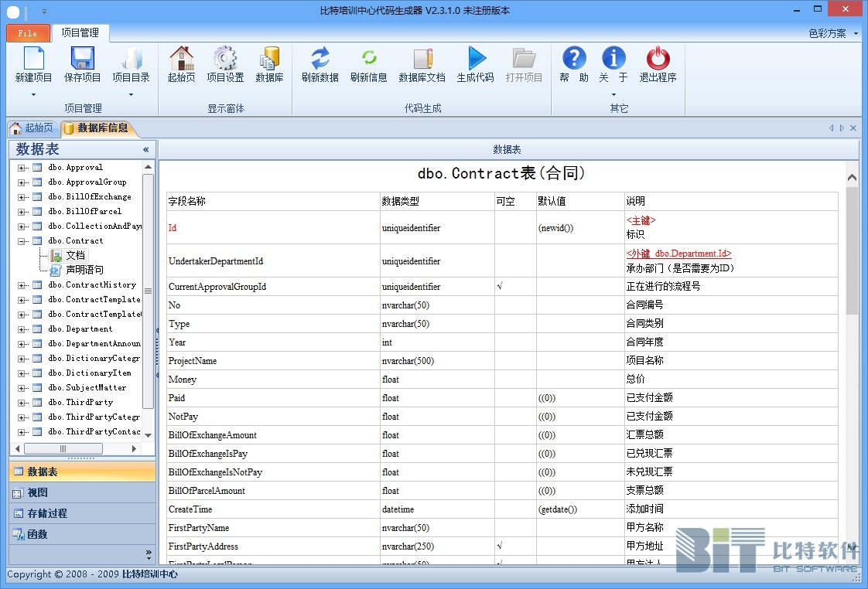Switch to the 起始页 document tab

32,128
